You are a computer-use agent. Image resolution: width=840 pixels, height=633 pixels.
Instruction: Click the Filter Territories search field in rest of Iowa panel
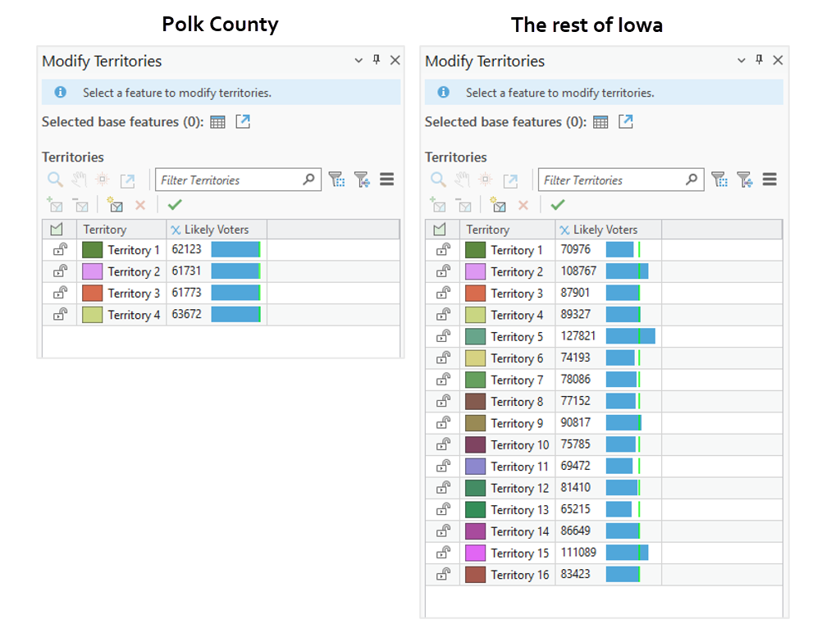(x=621, y=180)
